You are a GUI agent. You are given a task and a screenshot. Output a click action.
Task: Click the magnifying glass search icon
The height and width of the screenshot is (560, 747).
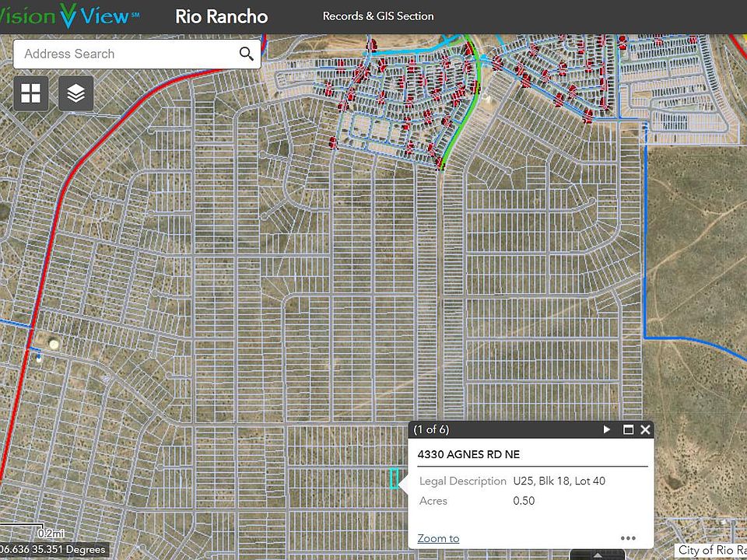click(x=246, y=54)
